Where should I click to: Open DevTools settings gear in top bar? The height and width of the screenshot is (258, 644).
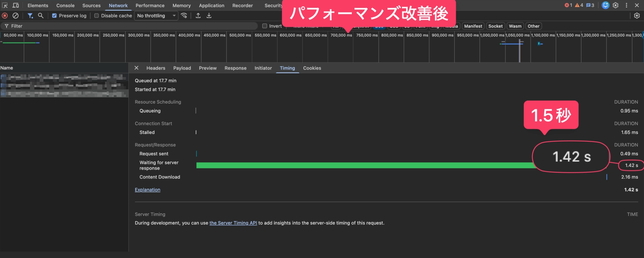click(616, 5)
